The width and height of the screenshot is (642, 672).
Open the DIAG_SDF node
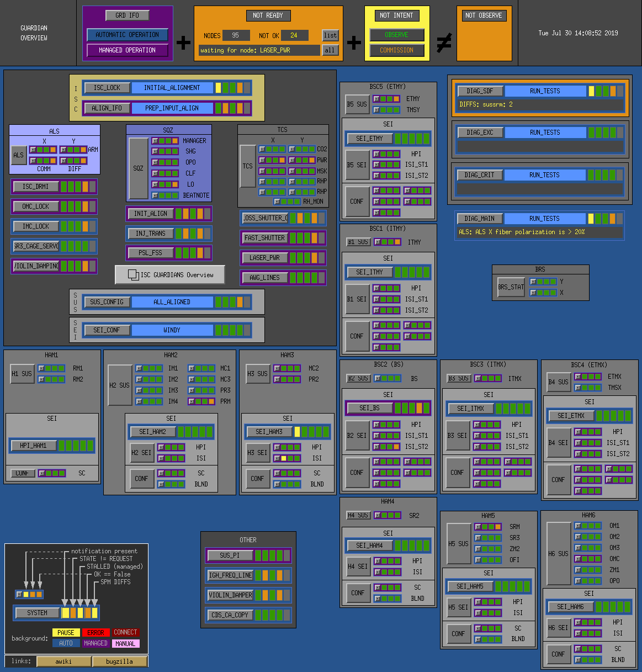(480, 91)
